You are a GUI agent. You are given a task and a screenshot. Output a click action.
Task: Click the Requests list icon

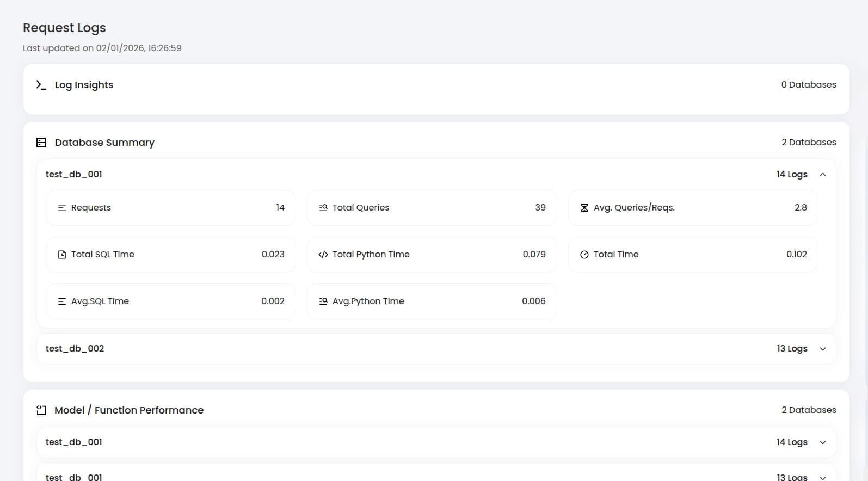62,208
